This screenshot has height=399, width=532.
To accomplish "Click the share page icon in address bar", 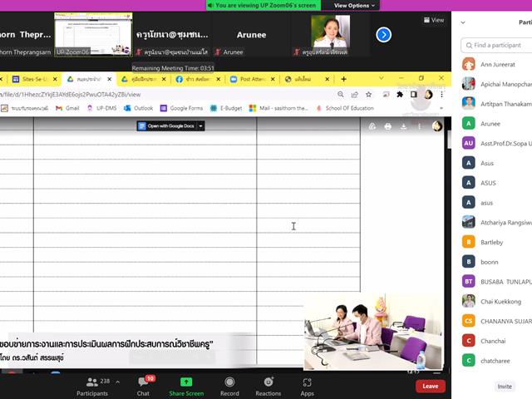I will tap(355, 95).
